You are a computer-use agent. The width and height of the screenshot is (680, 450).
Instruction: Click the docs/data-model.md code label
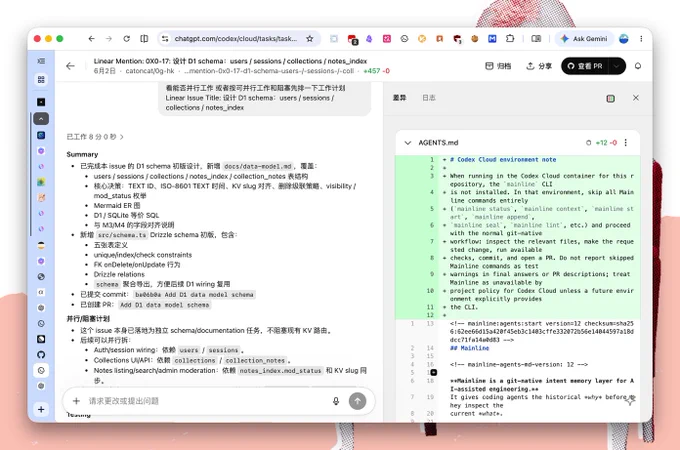pos(258,166)
